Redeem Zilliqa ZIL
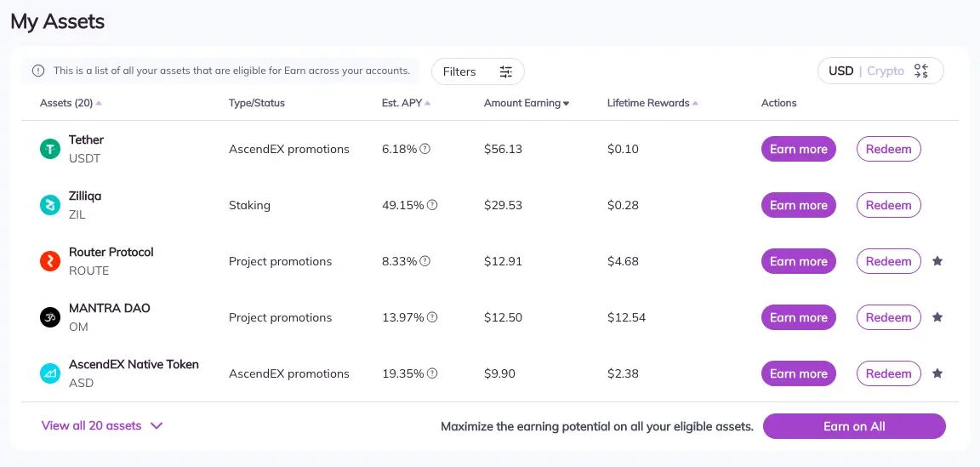Screen dimensions: 980x467 pyautogui.click(x=889, y=205)
